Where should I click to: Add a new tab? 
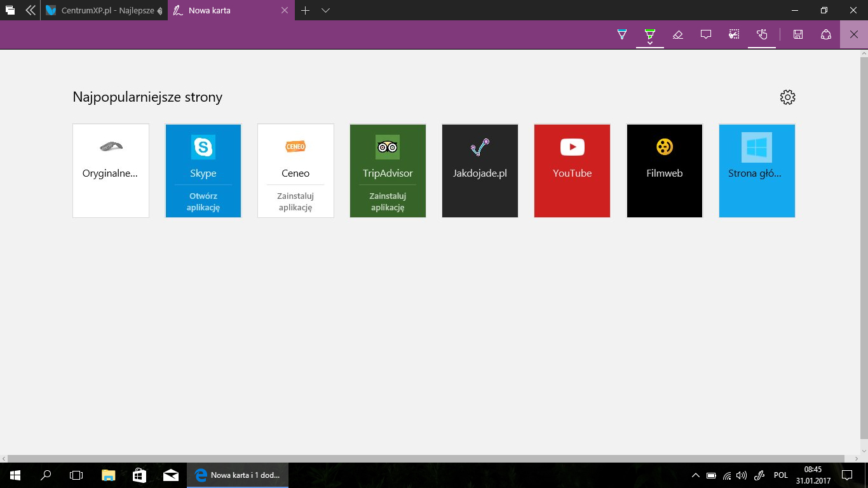[x=305, y=11]
